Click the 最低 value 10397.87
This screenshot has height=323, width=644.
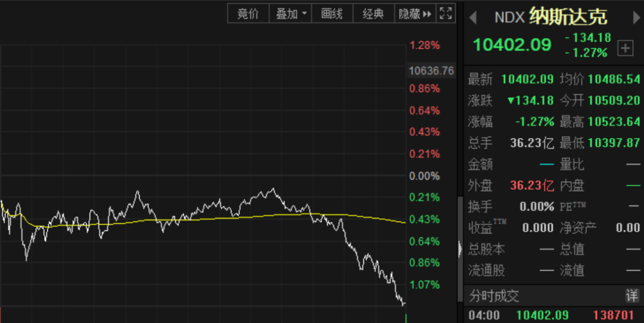pyautogui.click(x=614, y=143)
